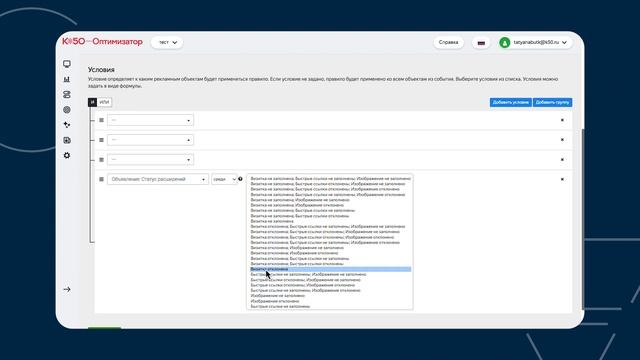Select the standalone 'Быстрые ссылки не заполнены' option
The height and width of the screenshot is (360, 640).
point(331,306)
